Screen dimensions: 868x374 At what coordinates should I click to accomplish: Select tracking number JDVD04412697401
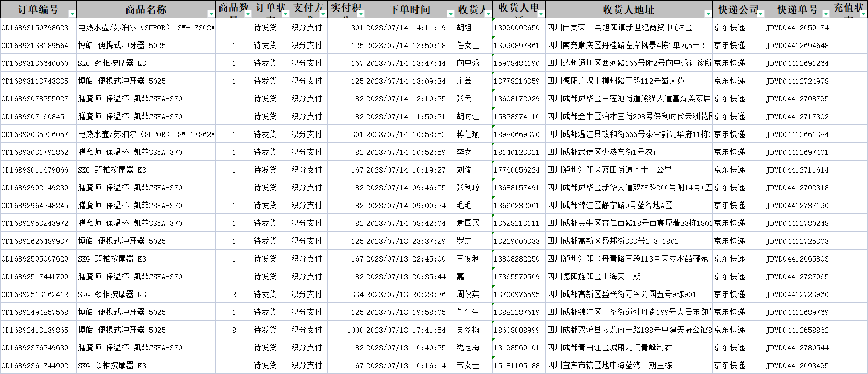pos(797,152)
